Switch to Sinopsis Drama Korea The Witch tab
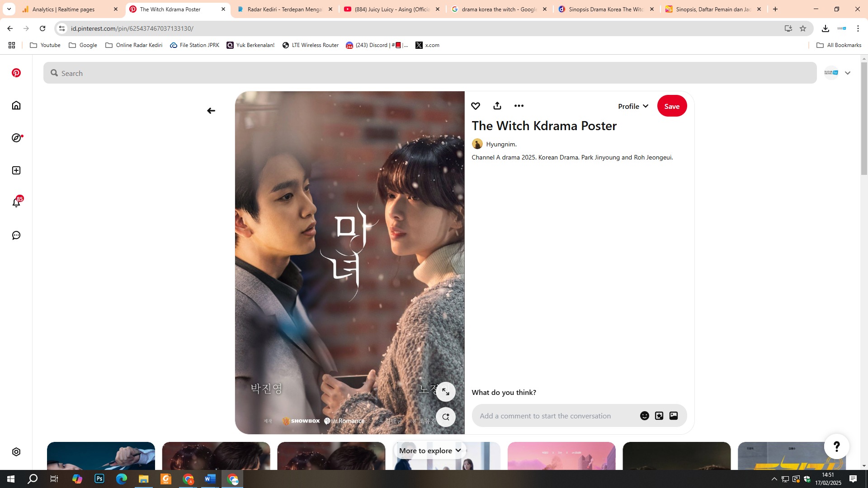Viewport: 868px width, 488px height. point(606,9)
